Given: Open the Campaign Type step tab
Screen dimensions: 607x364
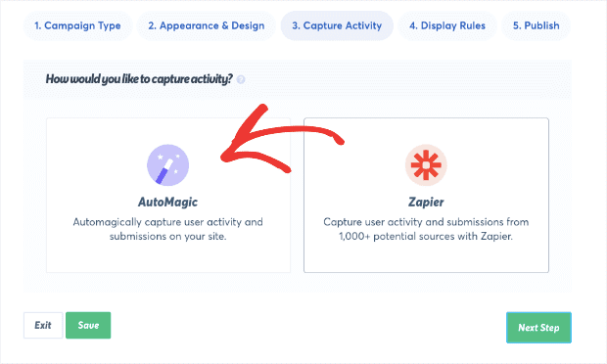Looking at the screenshot, I should tap(77, 25).
